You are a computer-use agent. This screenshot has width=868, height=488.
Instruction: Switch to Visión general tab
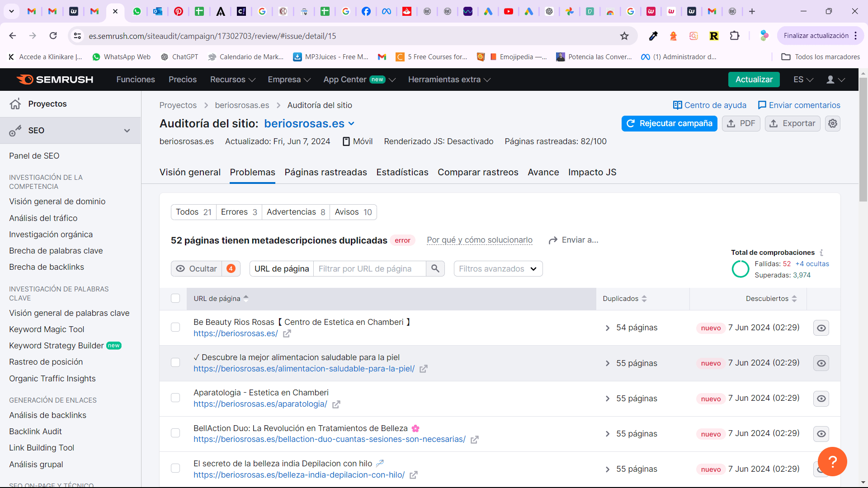coord(190,172)
